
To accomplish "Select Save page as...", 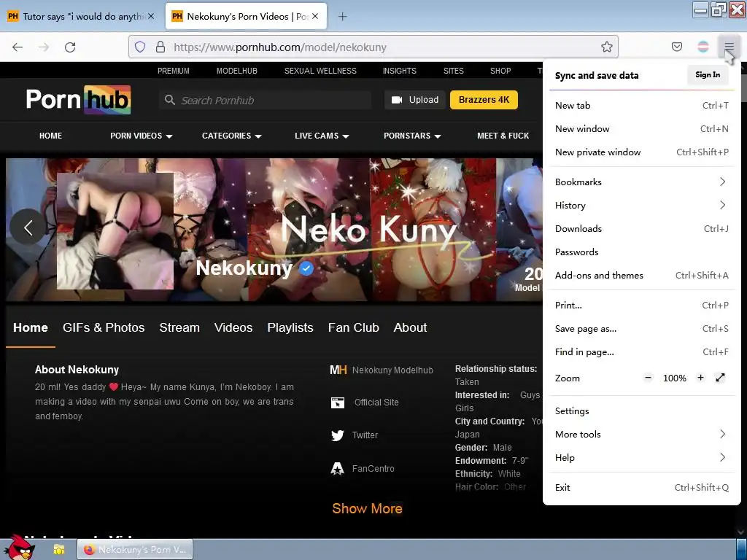I will click(x=642, y=329).
